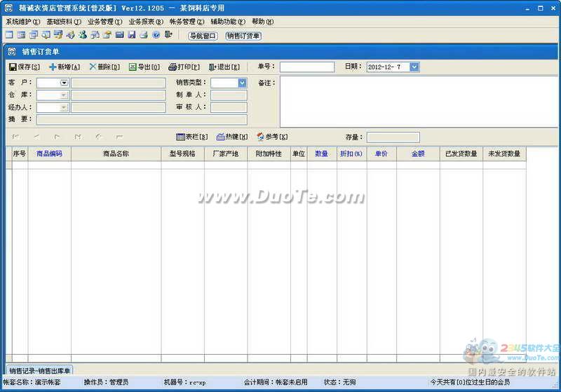Click the 商品名称 column header
Viewport: 561px width, 392px height.
(x=116, y=154)
